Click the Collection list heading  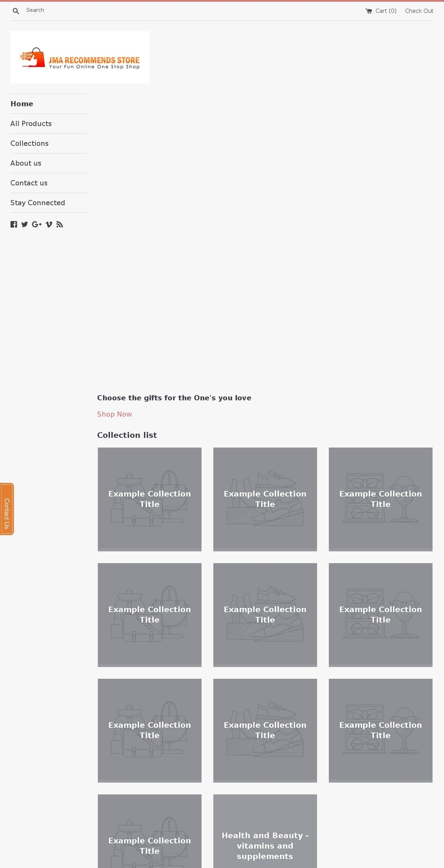[127, 435]
